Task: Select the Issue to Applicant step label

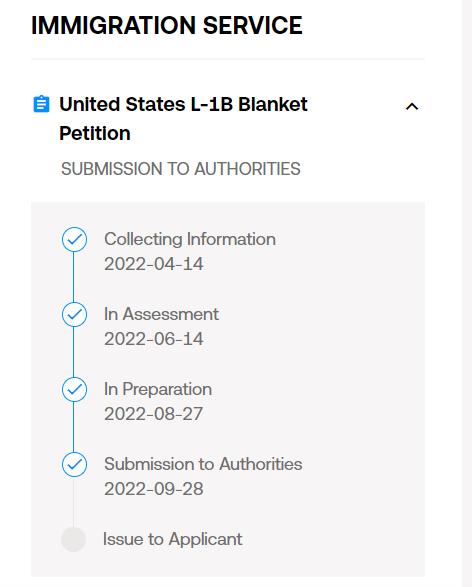Action: [173, 539]
